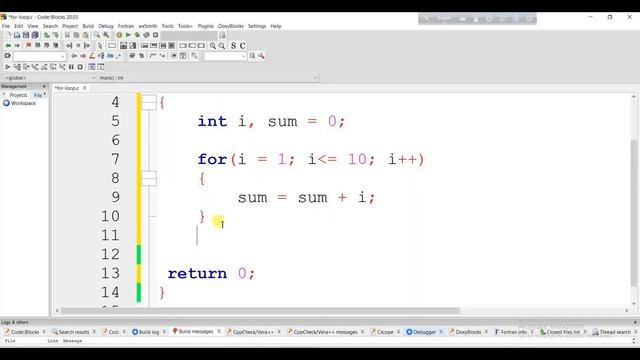Viewport: 640px width, 360px height.
Task: Abort the build icon
Action: point(156,35)
